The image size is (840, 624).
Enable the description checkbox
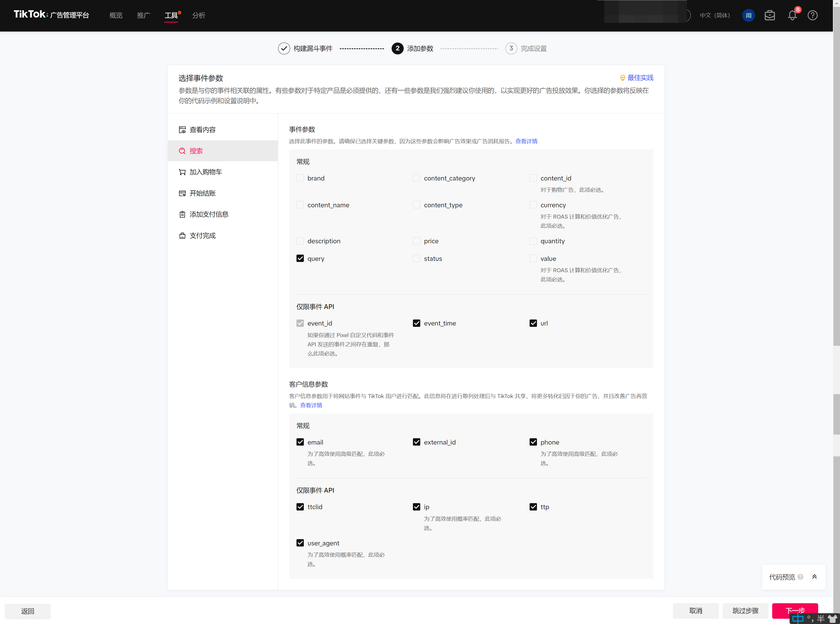[300, 241]
